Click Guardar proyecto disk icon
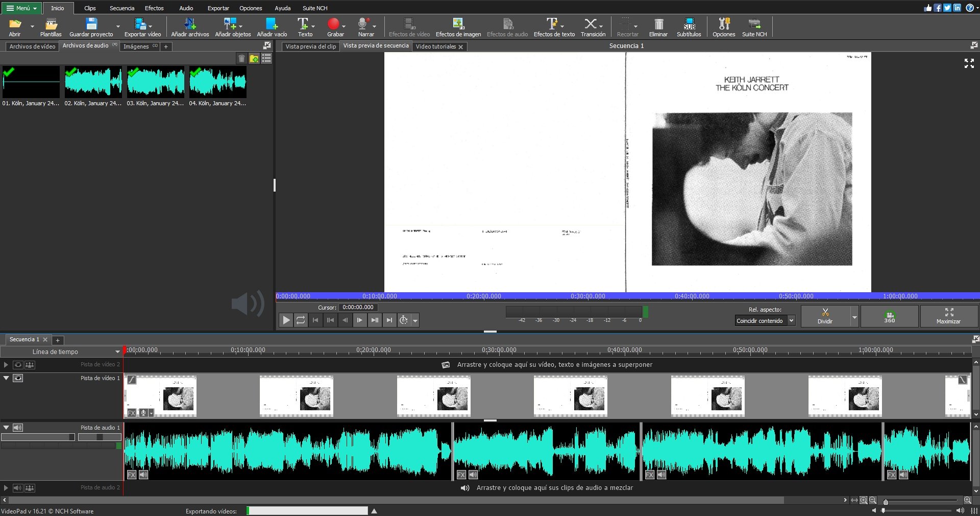The width and height of the screenshot is (980, 516). 91,24
